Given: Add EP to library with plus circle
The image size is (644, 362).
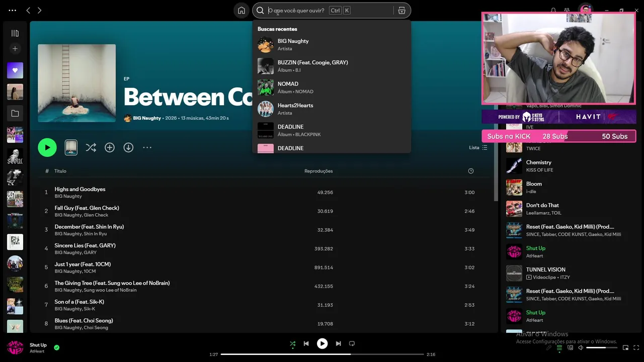Looking at the screenshot, I should pos(110,147).
